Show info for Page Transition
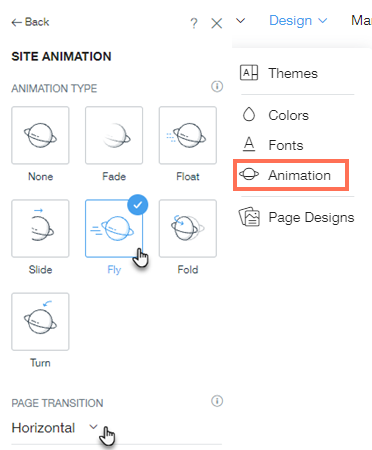This screenshot has width=372, height=450. click(x=217, y=401)
